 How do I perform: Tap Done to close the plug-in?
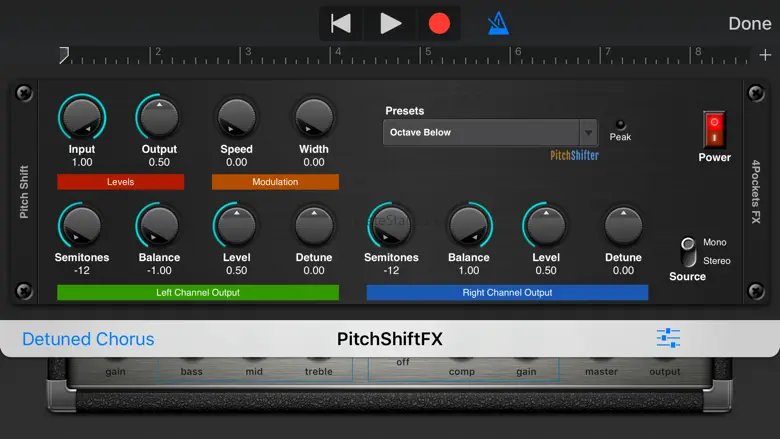tap(749, 23)
